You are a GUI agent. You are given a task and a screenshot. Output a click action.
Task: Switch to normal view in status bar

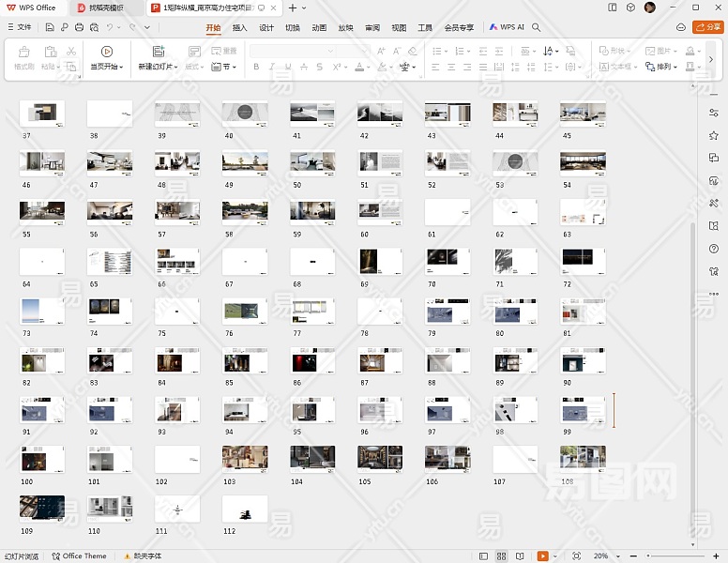point(484,556)
